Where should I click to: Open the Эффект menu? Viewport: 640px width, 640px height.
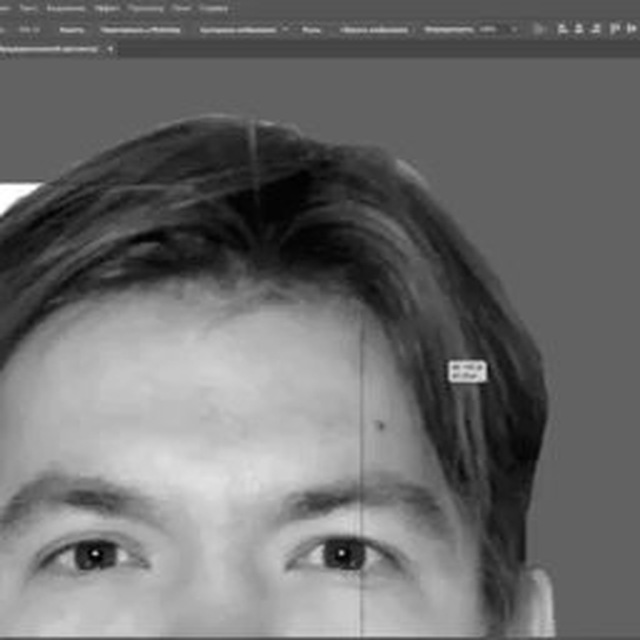point(107,8)
